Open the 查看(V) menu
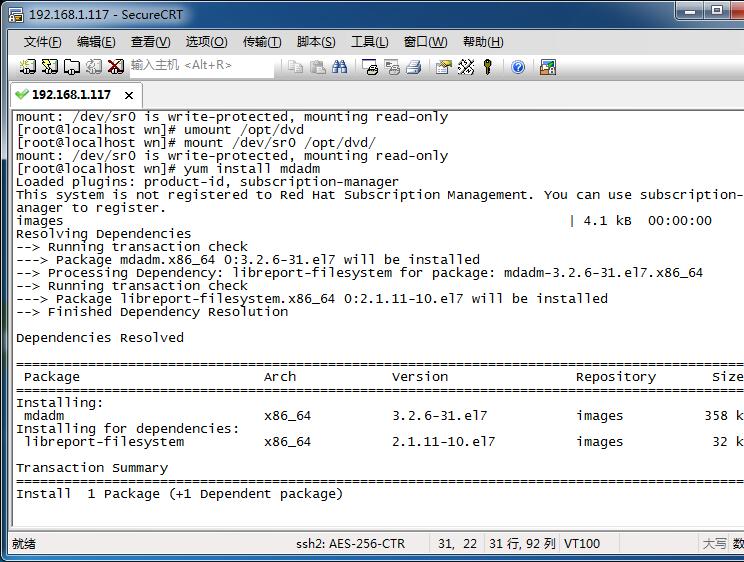744x562 pixels. pos(150,42)
